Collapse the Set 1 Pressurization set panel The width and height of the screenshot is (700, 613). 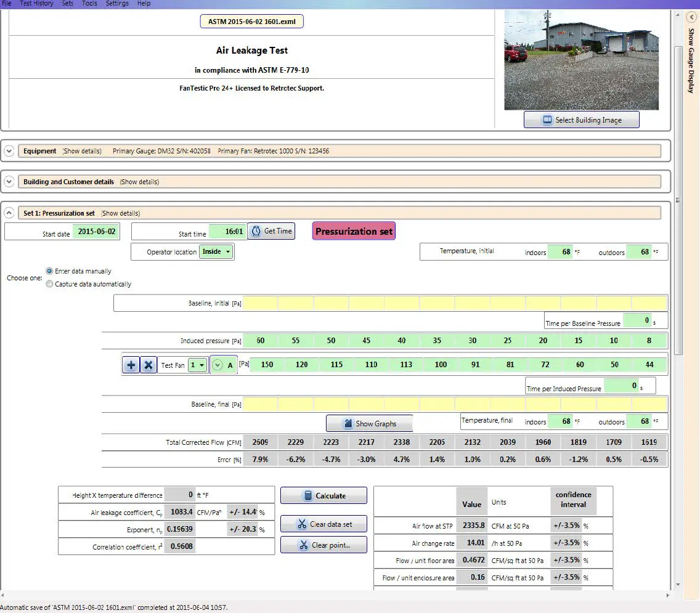point(9,212)
